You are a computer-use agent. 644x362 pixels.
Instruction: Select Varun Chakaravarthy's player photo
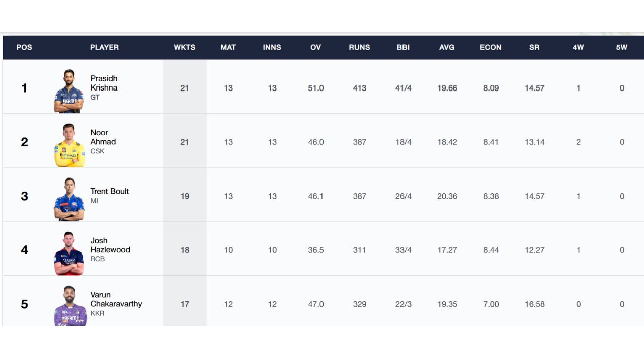(70, 306)
